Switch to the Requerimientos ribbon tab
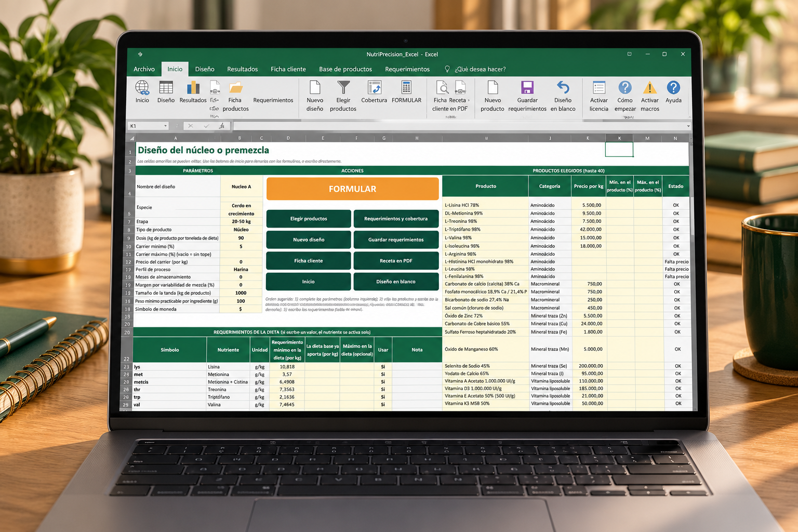 click(x=407, y=69)
